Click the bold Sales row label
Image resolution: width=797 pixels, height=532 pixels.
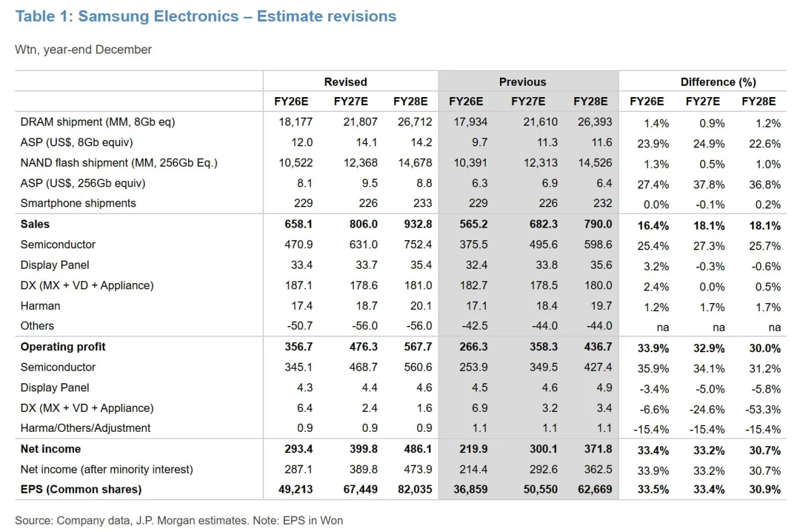click(35, 224)
